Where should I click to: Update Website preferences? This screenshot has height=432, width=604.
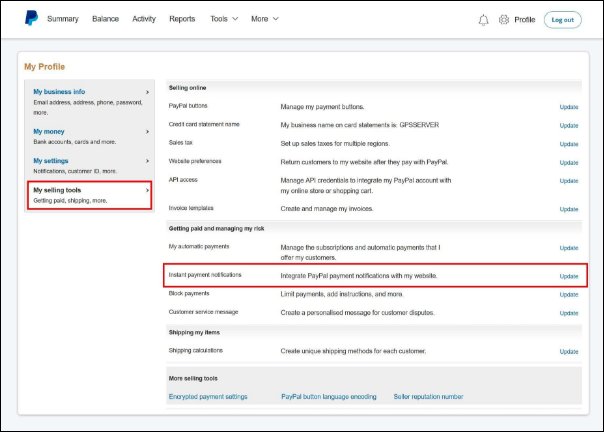[569, 162]
